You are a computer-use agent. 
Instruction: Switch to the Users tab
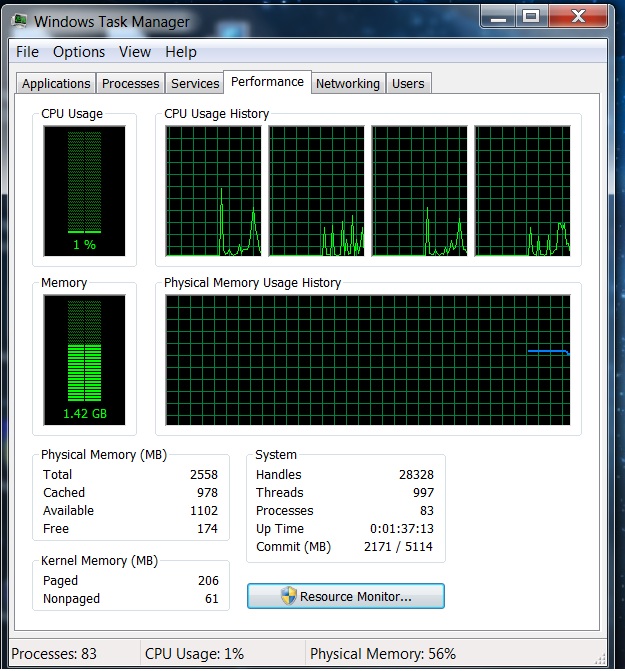[x=408, y=83]
